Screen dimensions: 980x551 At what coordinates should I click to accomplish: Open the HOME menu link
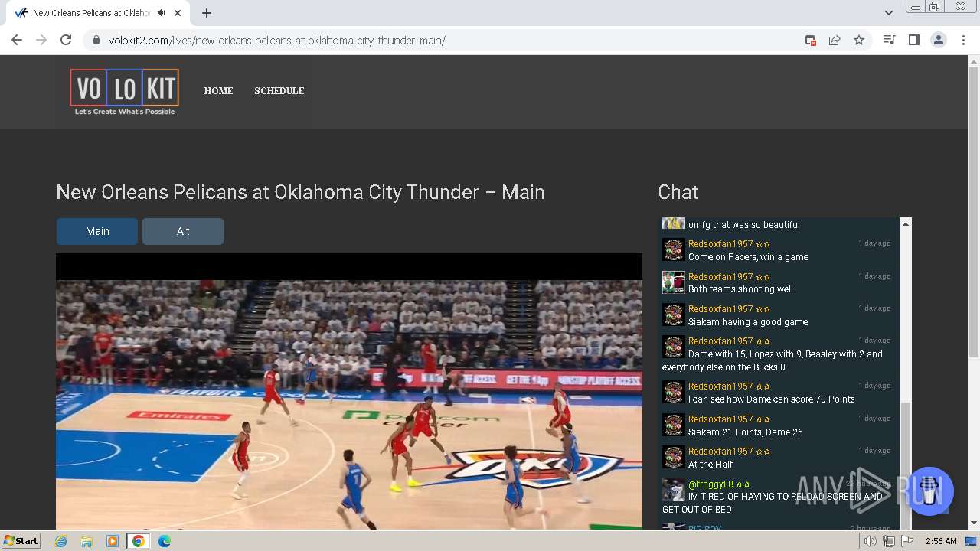[x=218, y=90]
